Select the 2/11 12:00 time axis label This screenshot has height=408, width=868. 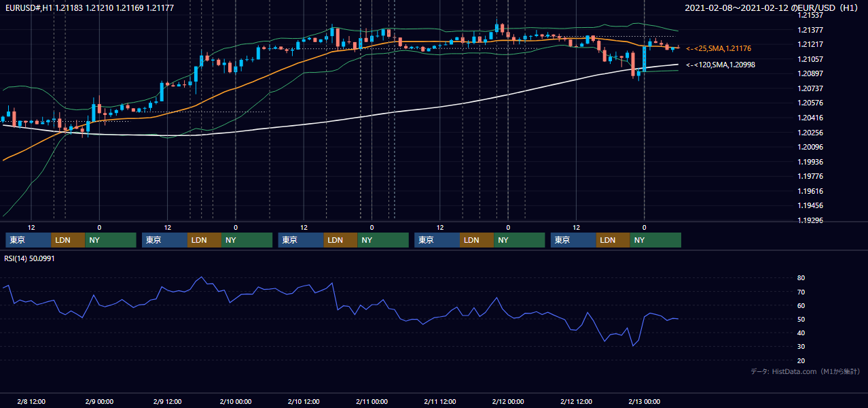point(439,401)
